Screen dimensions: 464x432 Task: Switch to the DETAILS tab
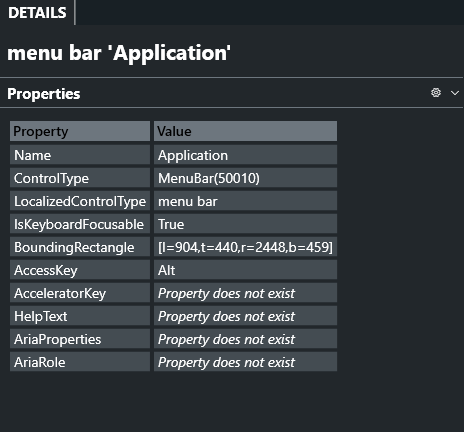point(37,13)
